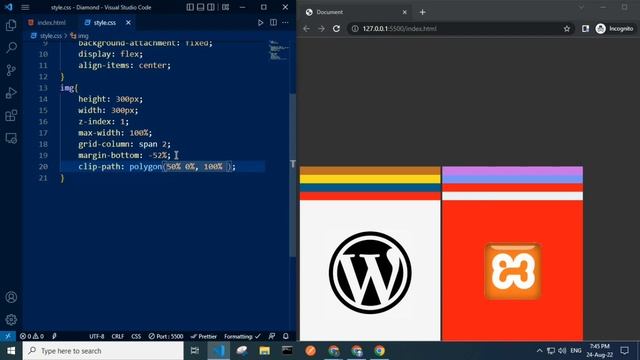Image resolution: width=640 pixels, height=360 pixels.
Task: Open editor More Actions ellipsis
Action: coord(285,23)
